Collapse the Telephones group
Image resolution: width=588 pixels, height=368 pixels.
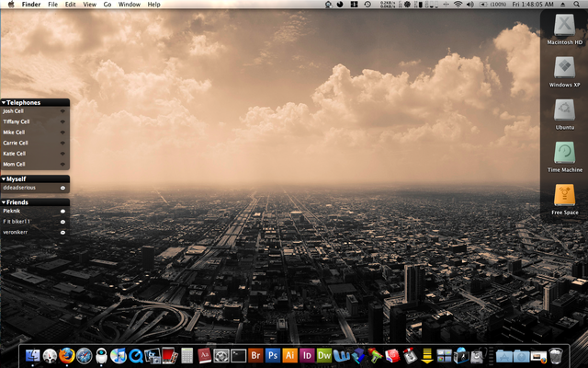pyautogui.click(x=4, y=102)
